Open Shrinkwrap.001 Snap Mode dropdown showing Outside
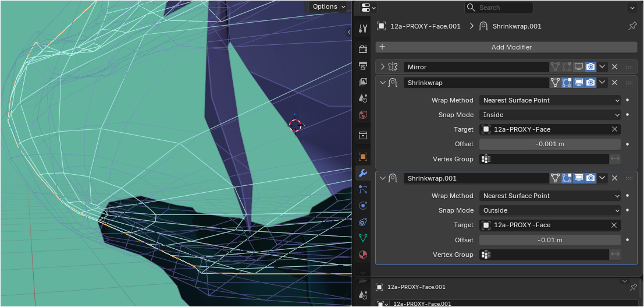 point(550,210)
